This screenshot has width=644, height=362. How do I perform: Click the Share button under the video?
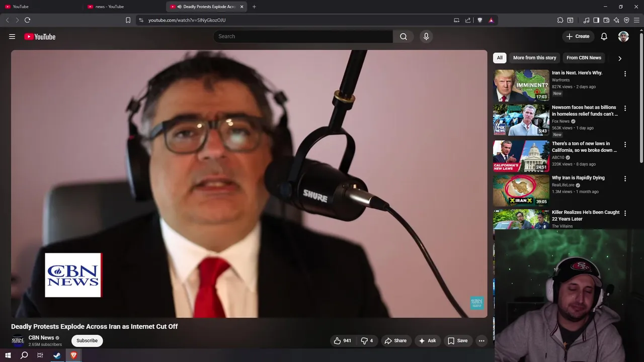(x=395, y=340)
